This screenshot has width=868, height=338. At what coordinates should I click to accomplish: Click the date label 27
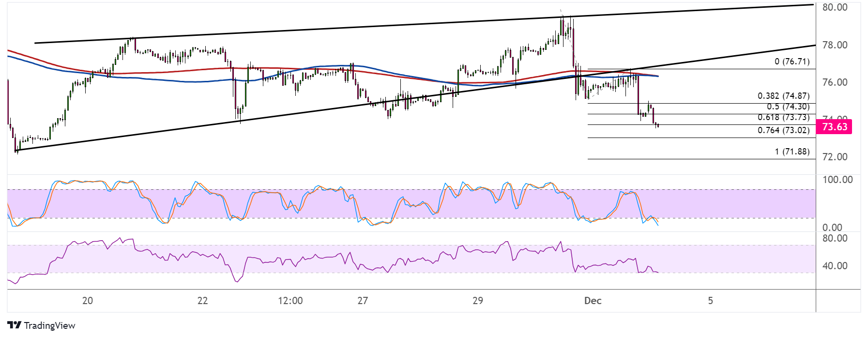(363, 301)
